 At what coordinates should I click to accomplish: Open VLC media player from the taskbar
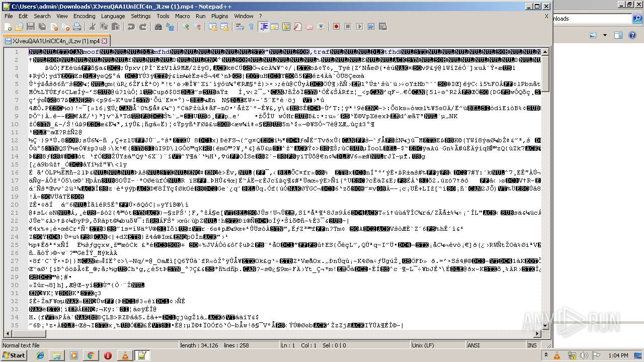tap(125, 355)
